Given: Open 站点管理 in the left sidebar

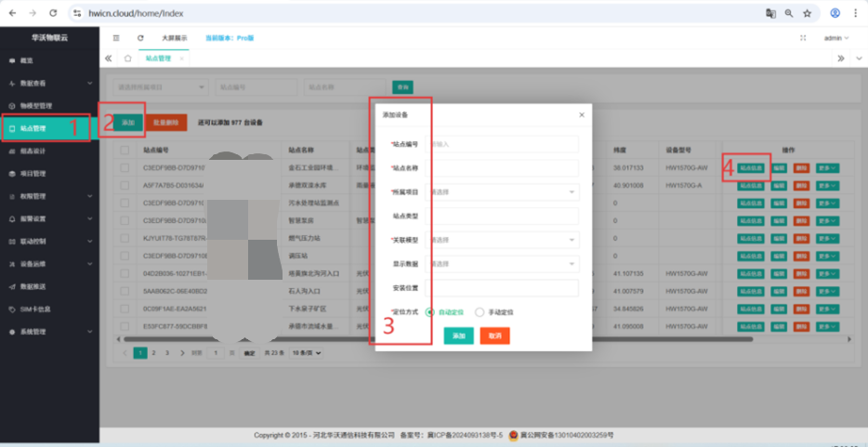Looking at the screenshot, I should (46, 128).
